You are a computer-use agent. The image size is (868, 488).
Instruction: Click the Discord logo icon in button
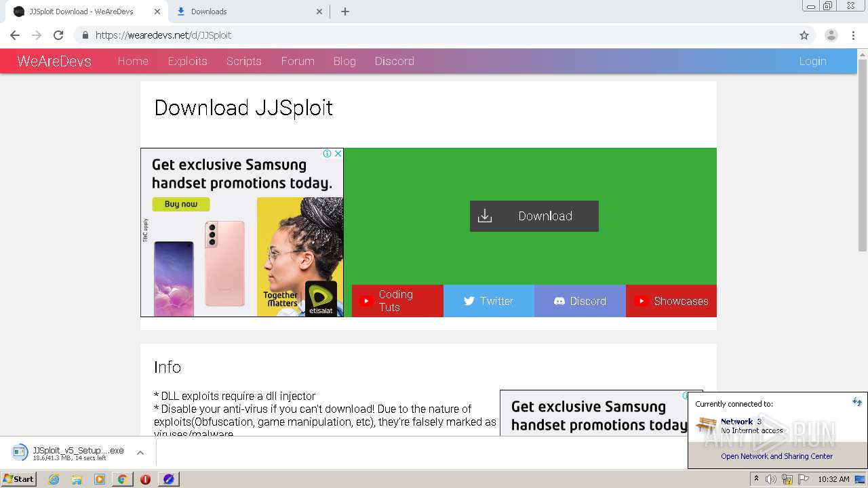tap(559, 301)
